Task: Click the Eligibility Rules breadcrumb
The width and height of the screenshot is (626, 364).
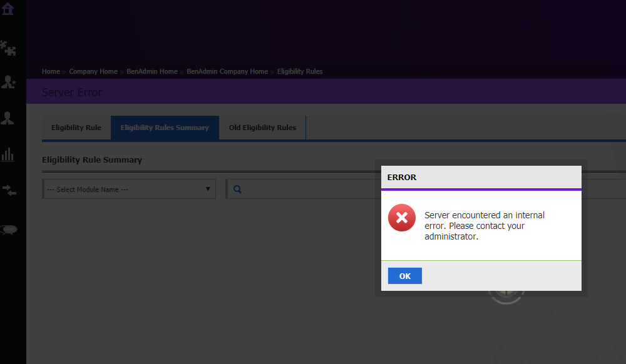Action: pos(300,71)
